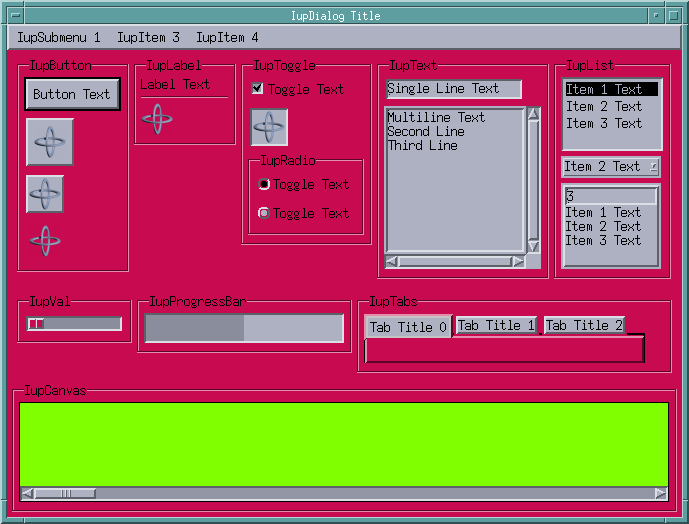Click the green IupCanvas area

(x=344, y=444)
